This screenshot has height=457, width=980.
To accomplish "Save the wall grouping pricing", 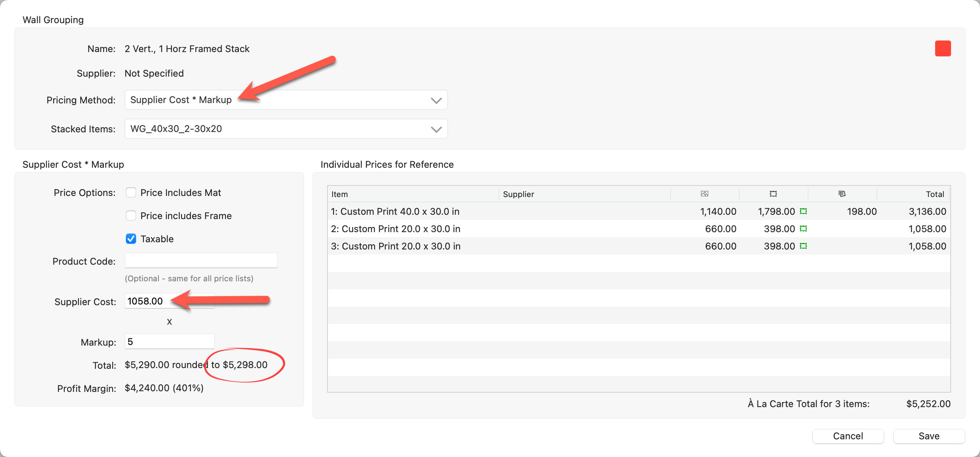I will (929, 436).
